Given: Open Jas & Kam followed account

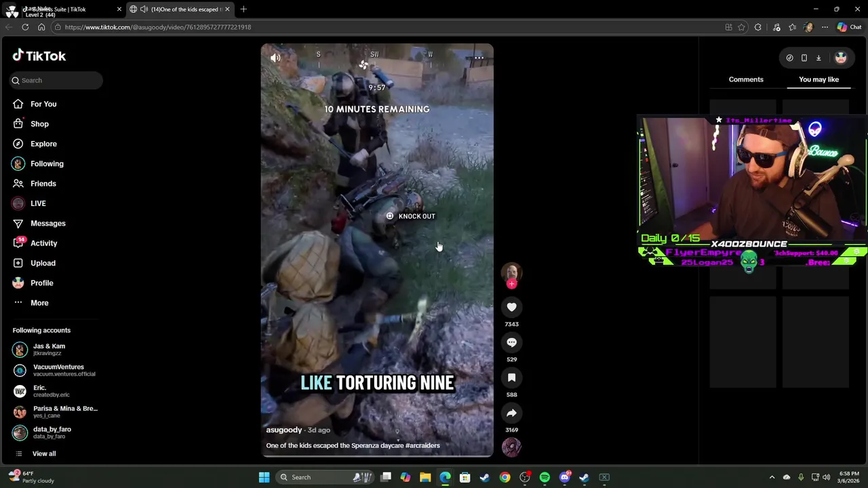Looking at the screenshot, I should click(x=54, y=350).
